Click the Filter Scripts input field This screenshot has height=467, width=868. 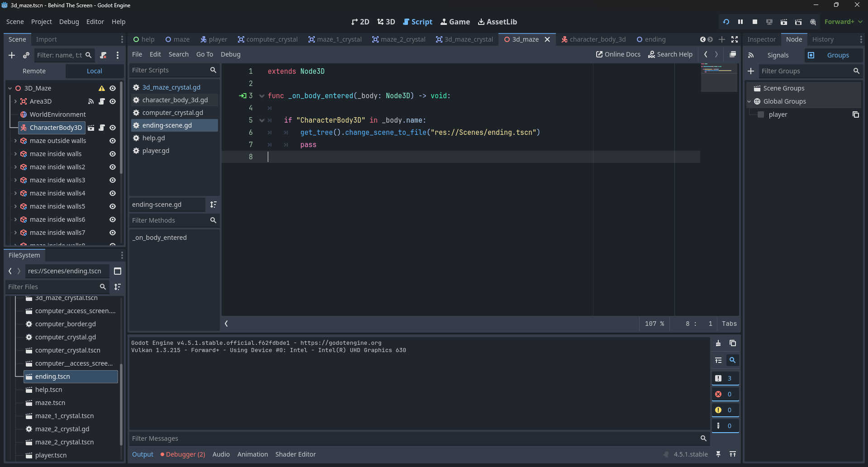click(x=169, y=70)
